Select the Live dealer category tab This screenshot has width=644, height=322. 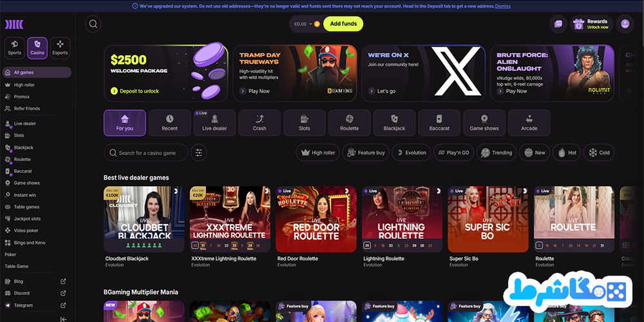pos(215,123)
